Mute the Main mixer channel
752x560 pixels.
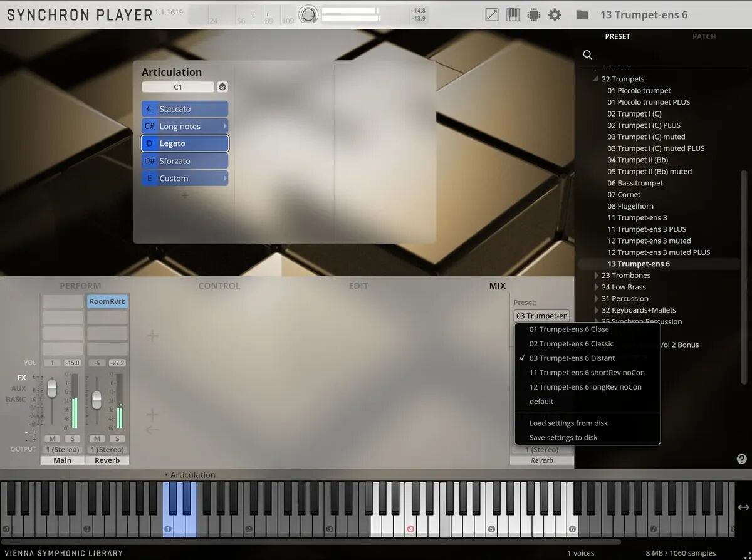(53, 438)
